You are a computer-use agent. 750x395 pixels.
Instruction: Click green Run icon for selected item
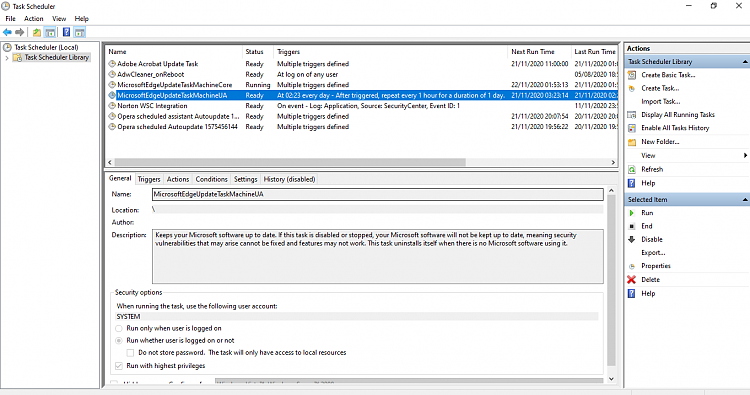click(x=632, y=213)
